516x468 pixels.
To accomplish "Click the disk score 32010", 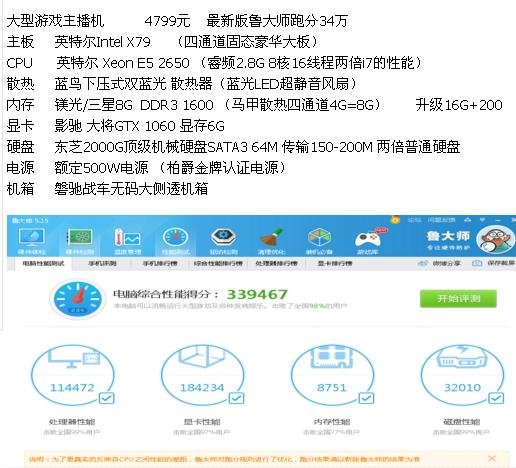I will click(x=462, y=388).
